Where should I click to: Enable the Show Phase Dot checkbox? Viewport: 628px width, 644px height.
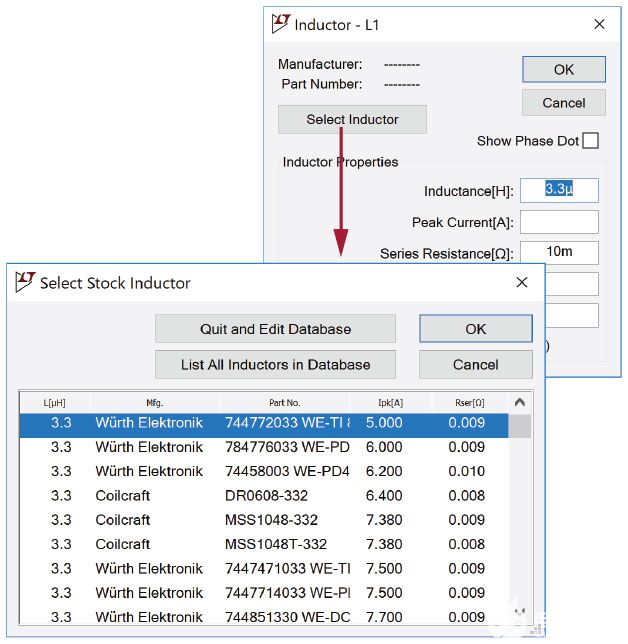[x=591, y=141]
